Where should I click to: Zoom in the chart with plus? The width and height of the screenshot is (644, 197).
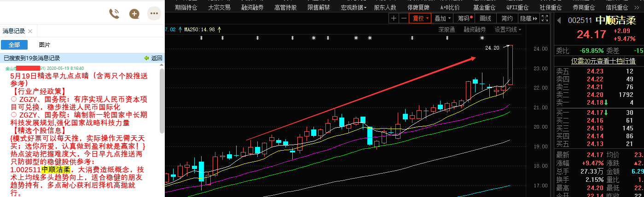[x=394, y=18]
